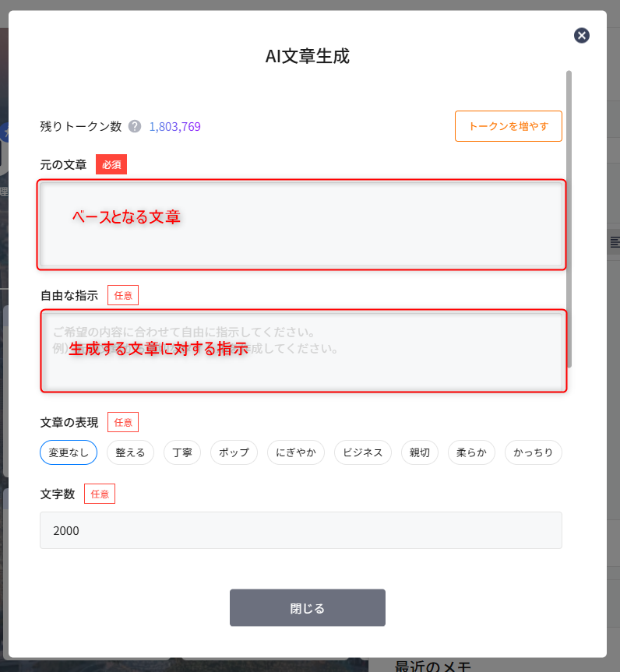
Task: Choose the ポップ writing style
Action: click(234, 452)
